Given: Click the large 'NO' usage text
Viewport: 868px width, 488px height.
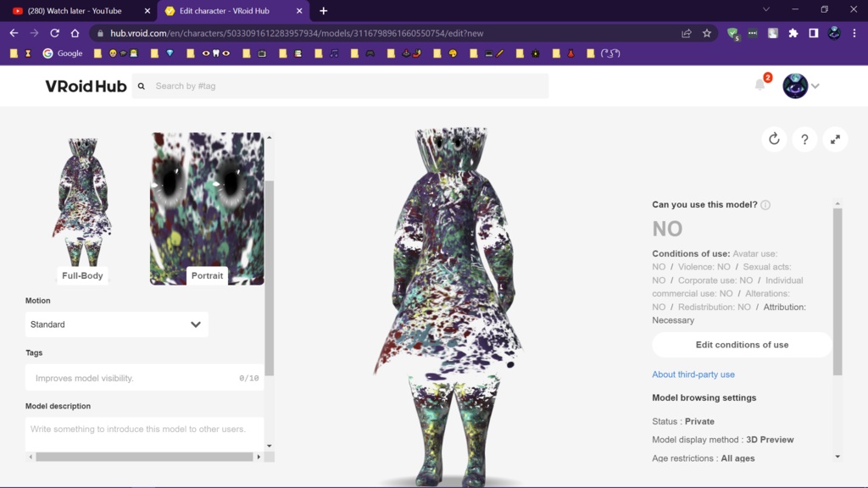Looking at the screenshot, I should [x=667, y=229].
